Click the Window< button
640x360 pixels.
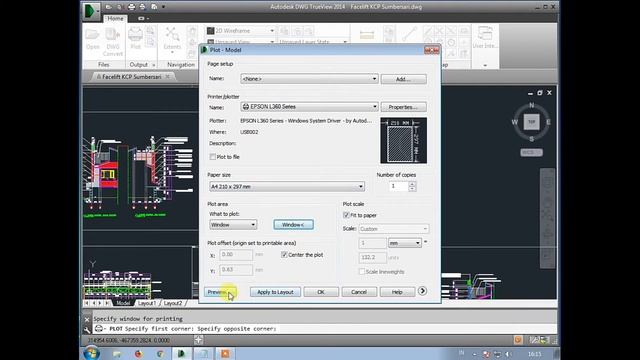click(x=293, y=224)
